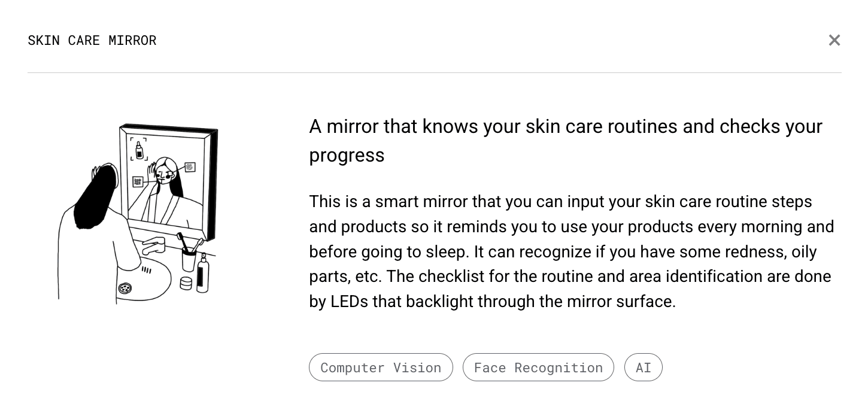Click the corner marker bracket framing the bottle
The width and height of the screenshot is (868, 407).
pos(132,139)
